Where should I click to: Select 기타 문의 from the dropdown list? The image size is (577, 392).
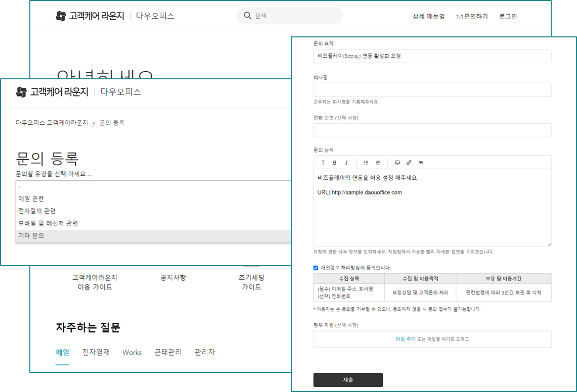(x=31, y=236)
